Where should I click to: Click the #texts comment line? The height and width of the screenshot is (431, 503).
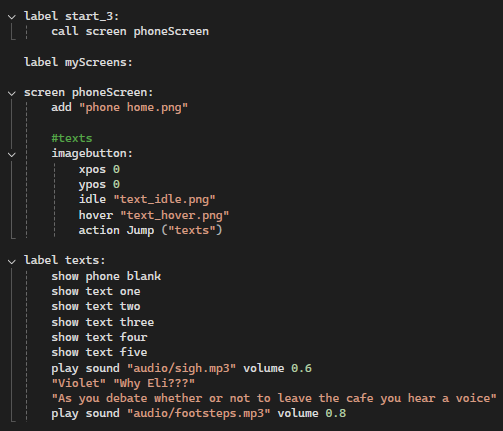[x=72, y=138]
